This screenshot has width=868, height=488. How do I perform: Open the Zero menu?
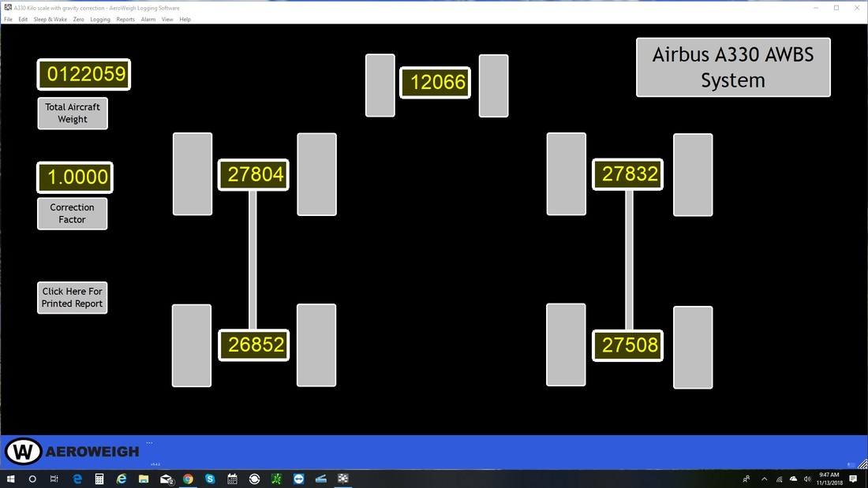pyautogui.click(x=79, y=20)
